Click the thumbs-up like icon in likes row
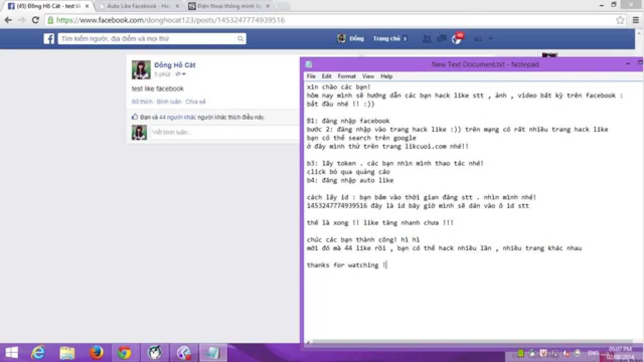Image resolution: width=644 pixels, height=362 pixels. tap(135, 117)
